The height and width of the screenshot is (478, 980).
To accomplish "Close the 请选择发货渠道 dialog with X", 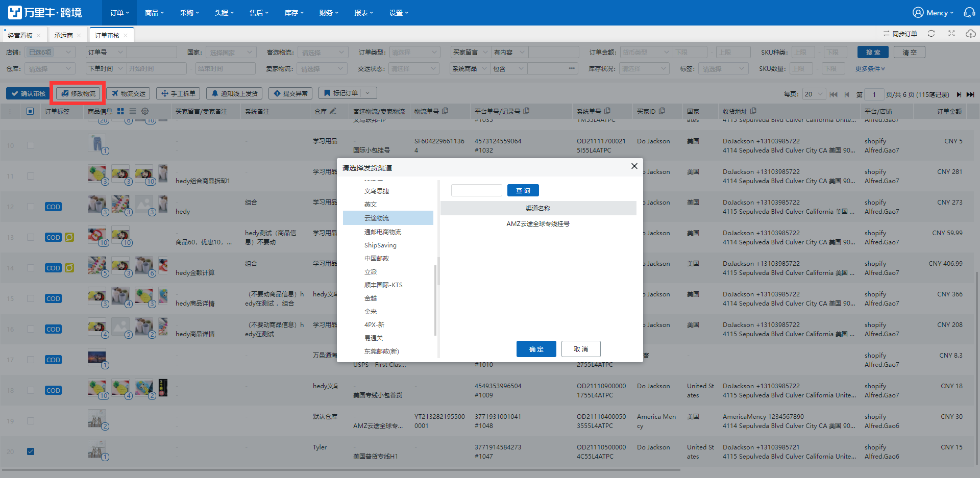I will pos(634,166).
